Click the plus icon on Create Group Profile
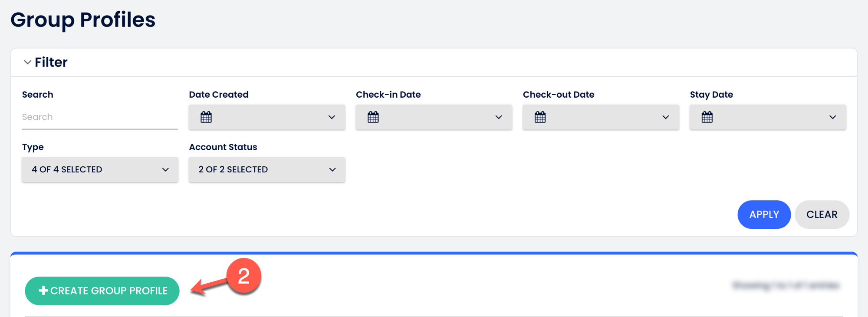Image resolution: width=868 pixels, height=317 pixels. coord(43,291)
